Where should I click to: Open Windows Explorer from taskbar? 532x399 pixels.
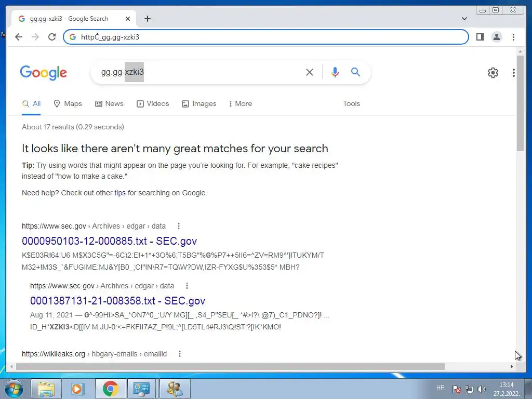tap(46, 389)
